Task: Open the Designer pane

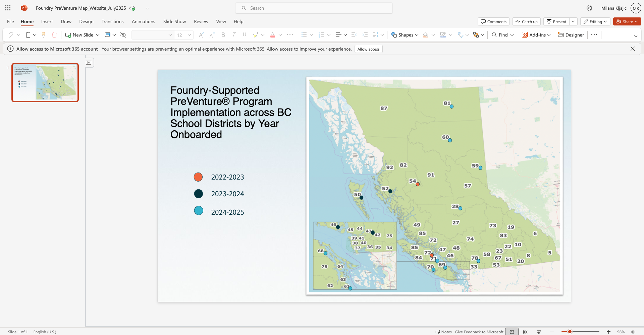Action: click(571, 35)
